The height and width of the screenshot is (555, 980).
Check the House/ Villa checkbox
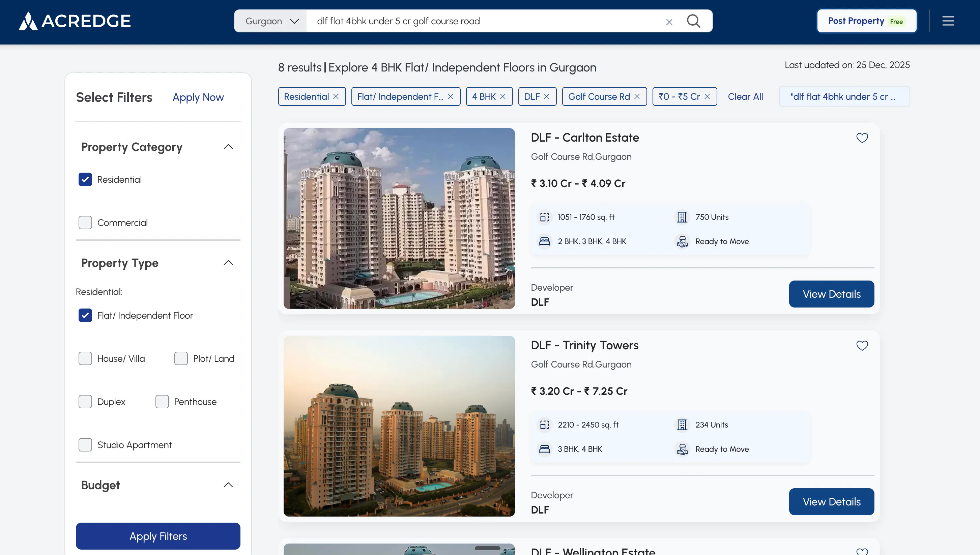(85, 358)
